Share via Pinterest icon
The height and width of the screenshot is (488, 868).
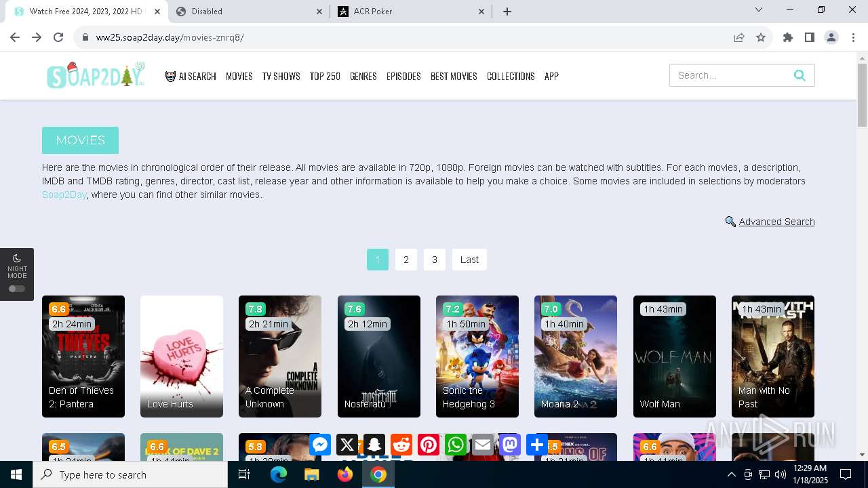tap(429, 445)
